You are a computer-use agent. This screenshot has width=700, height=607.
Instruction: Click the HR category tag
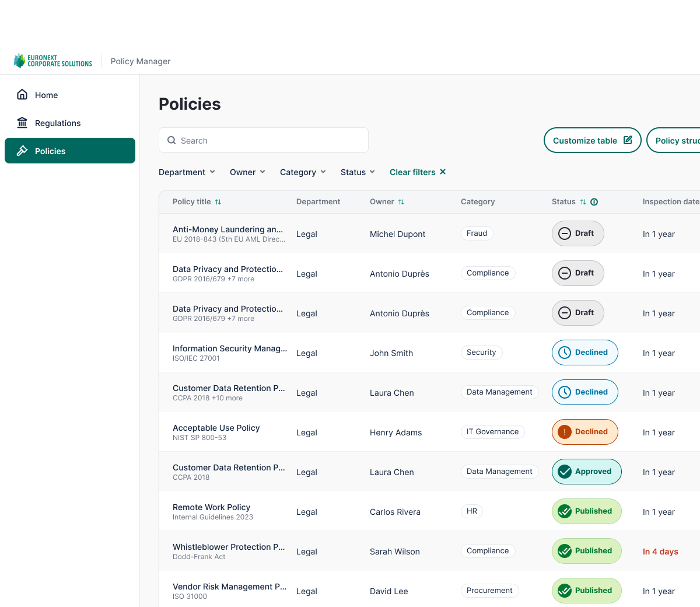pos(472,511)
